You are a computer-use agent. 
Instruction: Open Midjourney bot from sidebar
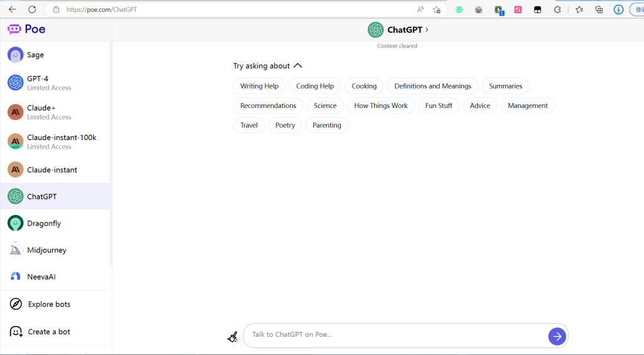(55, 249)
